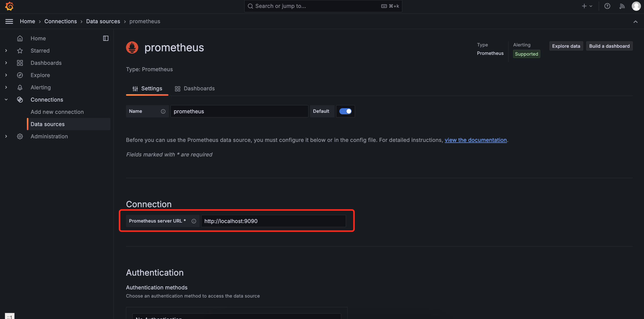Click the Grafana logo icon
Viewport: 644px width, 319px height.
click(x=9, y=6)
